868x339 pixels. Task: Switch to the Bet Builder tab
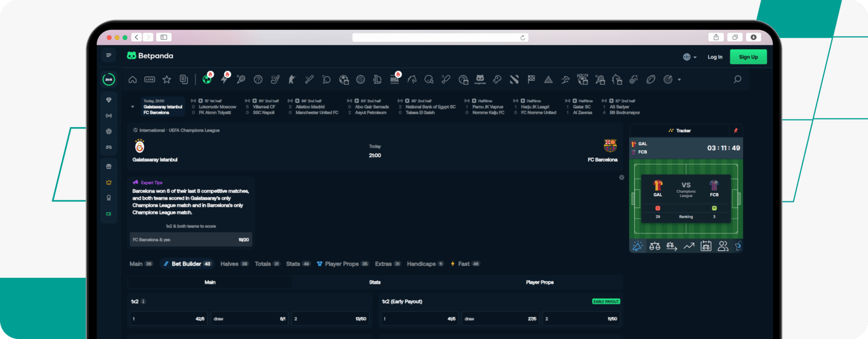(x=187, y=264)
